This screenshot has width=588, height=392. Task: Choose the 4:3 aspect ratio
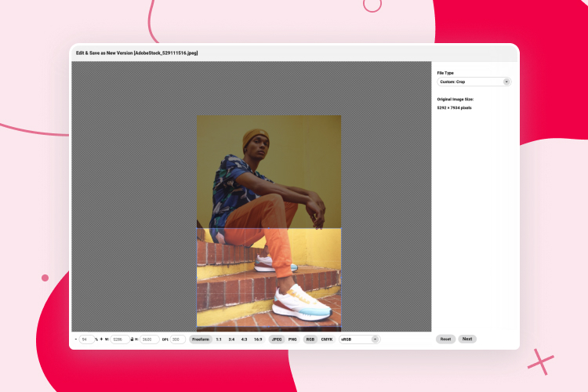tap(244, 339)
